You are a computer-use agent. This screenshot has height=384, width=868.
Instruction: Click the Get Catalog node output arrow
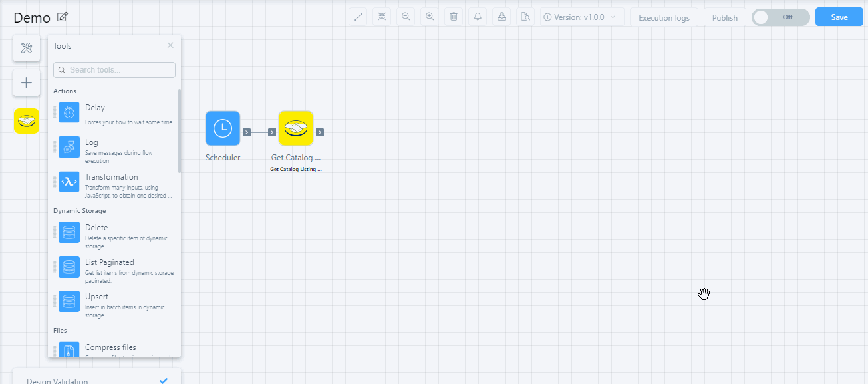coord(320,132)
